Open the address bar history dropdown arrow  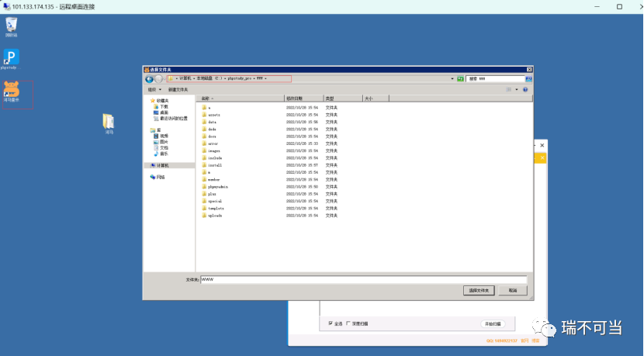452,78
